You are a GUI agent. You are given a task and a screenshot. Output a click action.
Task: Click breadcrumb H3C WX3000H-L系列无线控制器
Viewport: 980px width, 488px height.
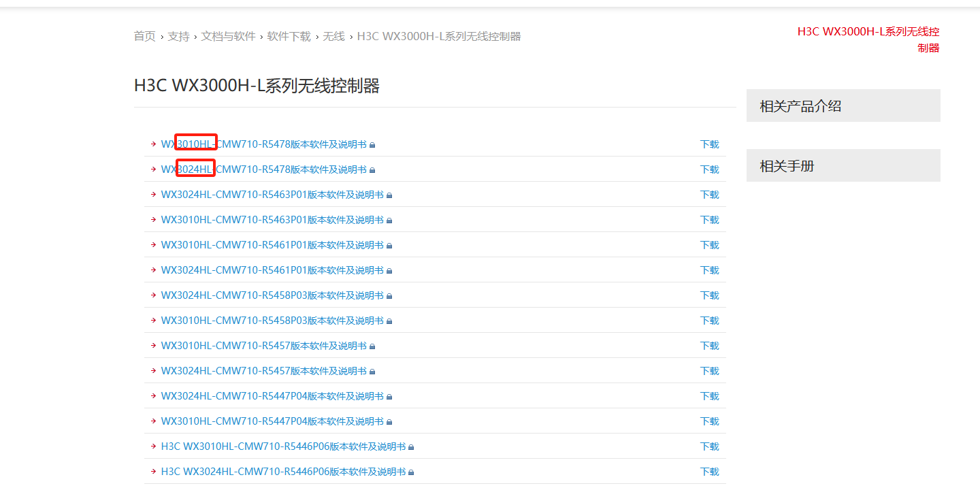tap(439, 36)
